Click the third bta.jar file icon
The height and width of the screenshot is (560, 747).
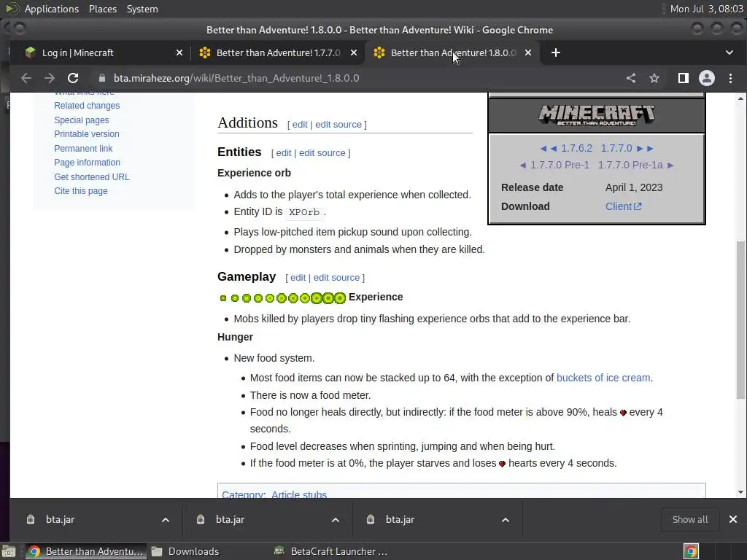coord(370,519)
